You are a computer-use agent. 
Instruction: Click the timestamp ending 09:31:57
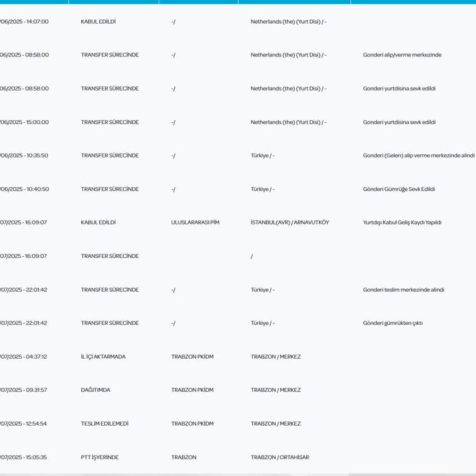(24, 390)
